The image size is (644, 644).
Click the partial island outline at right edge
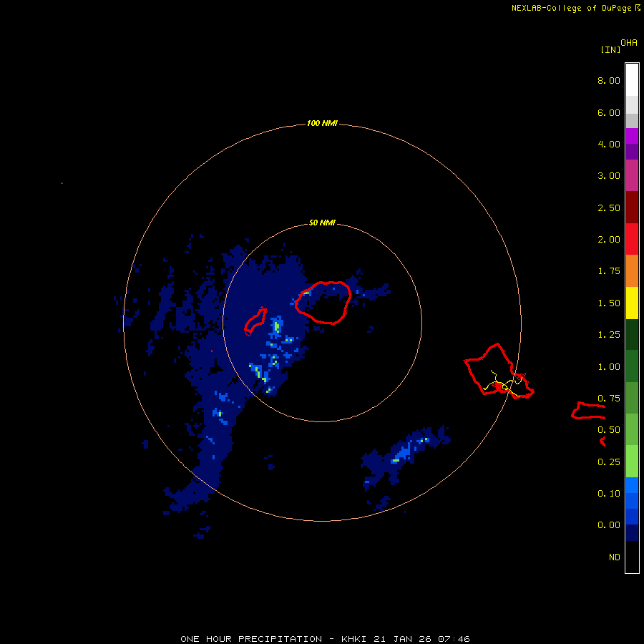point(588,411)
